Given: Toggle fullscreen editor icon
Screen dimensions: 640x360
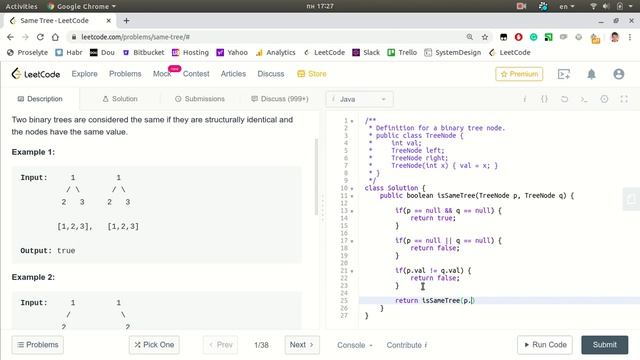Looking at the screenshot, I should click(624, 99).
